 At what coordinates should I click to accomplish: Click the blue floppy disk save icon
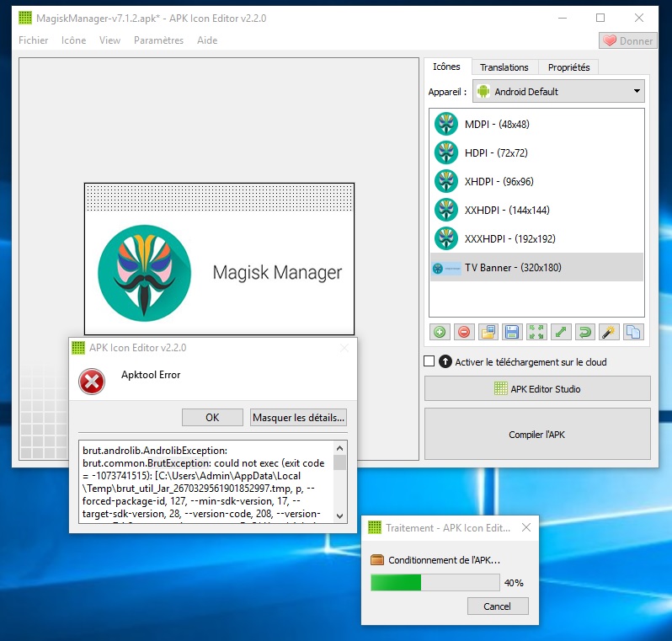pos(512,332)
